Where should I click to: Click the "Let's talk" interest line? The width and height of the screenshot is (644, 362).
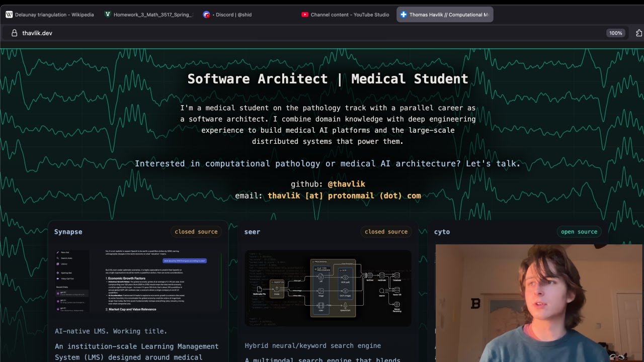point(328,163)
